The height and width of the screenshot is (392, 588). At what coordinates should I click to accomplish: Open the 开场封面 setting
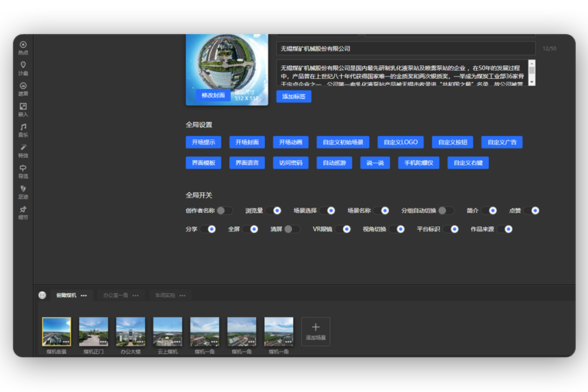tap(247, 142)
